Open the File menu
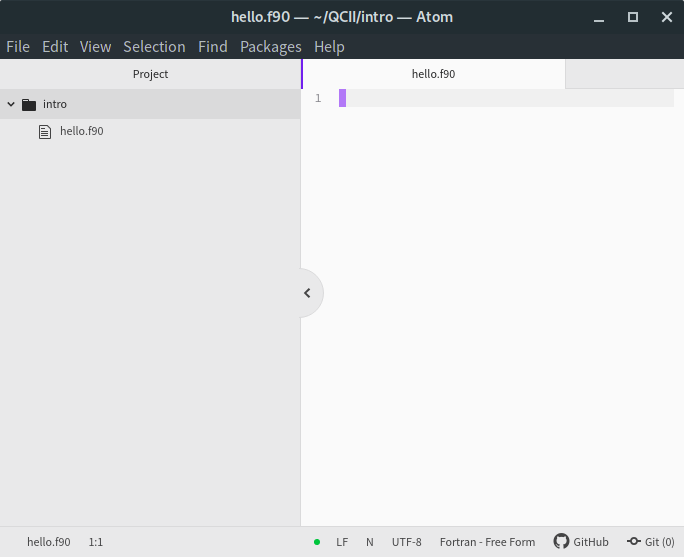Screen dimensions: 684x557 18,47
